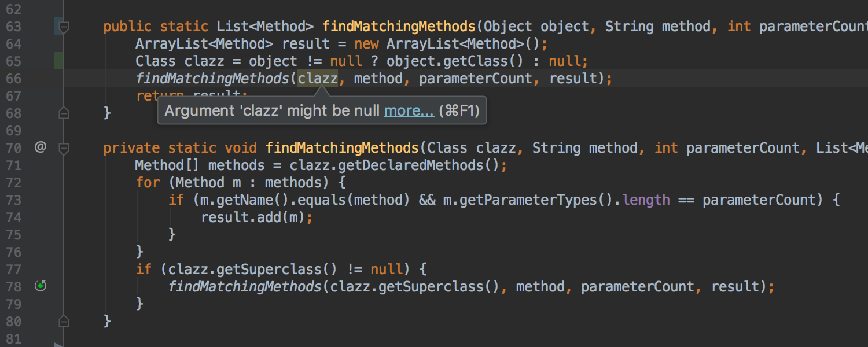Collapse the private findMatchingMethods method at line 70
Viewport: 868px width, 347px height.
coord(64,149)
